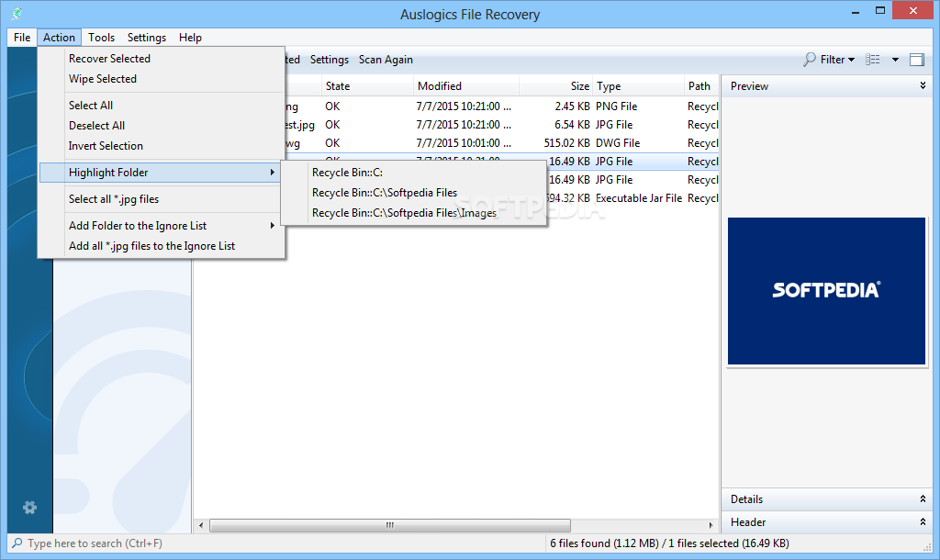Click the Softpedia preview thumbnail
The width and height of the screenshot is (940, 560).
click(x=826, y=291)
